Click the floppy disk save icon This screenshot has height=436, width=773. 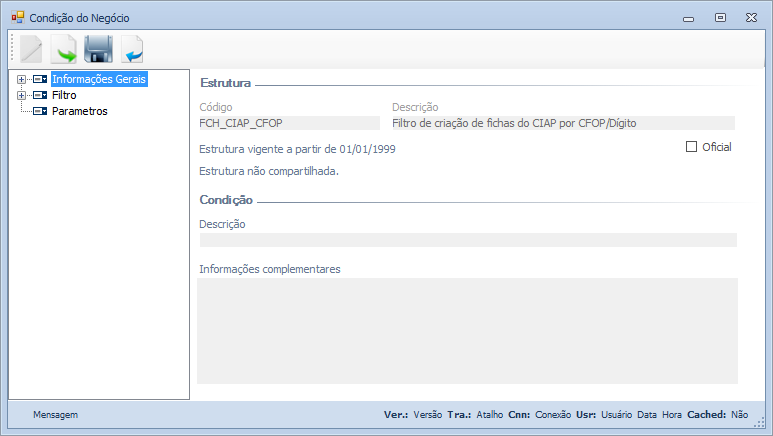click(99, 49)
